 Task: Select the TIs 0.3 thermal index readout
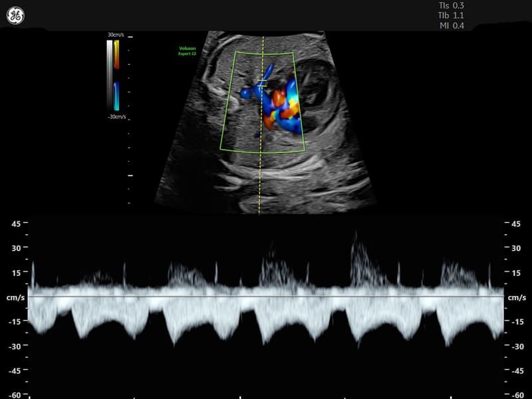(x=452, y=5)
